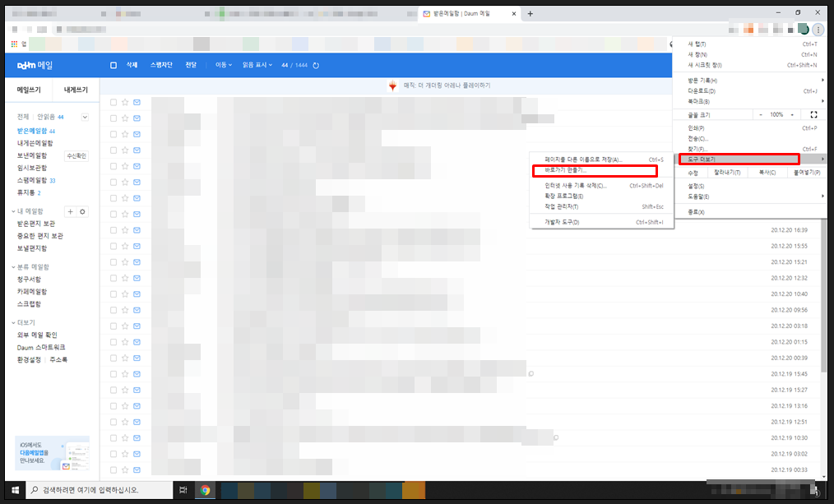Screen dimensions: 834x504
Task: Select 새 시크릿 창 menu item
Action: tap(751, 65)
